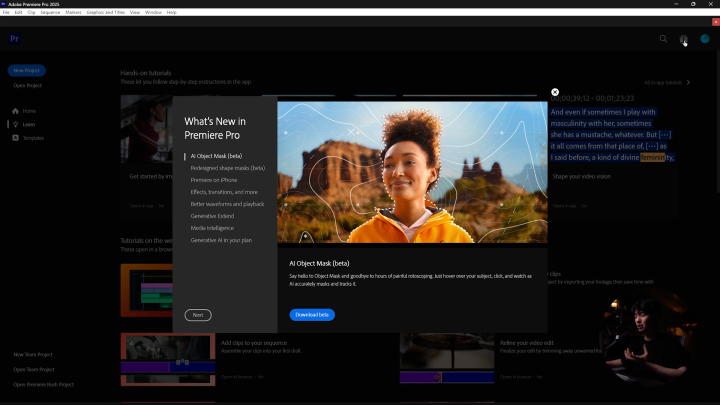This screenshot has width=720, height=405.
Task: Expand All in-app tutorials chevron
Action: point(686,82)
